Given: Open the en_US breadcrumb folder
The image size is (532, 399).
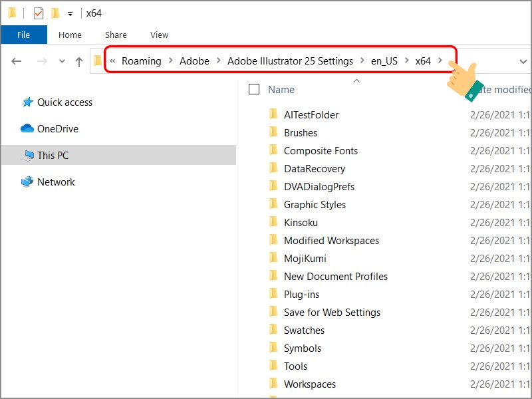Looking at the screenshot, I should point(384,61).
